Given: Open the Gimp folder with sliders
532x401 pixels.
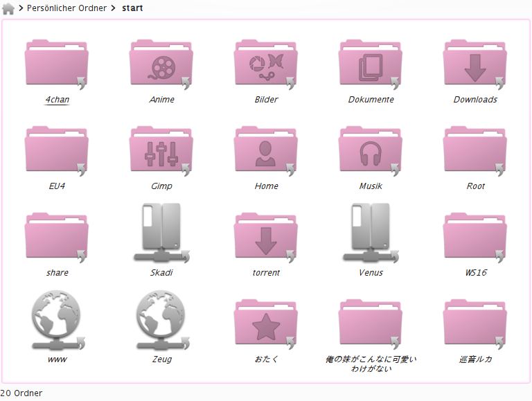Looking at the screenshot, I should coord(161,150).
